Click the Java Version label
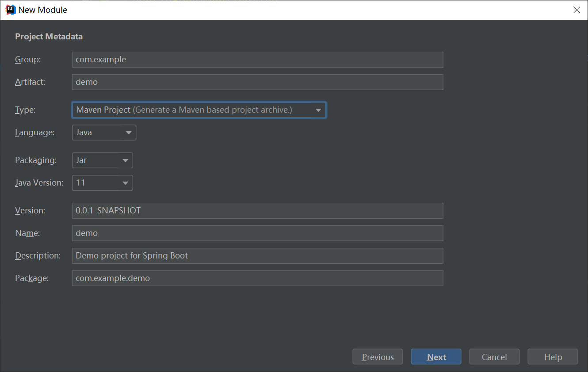Screen dimensions: 588x372 39,183
